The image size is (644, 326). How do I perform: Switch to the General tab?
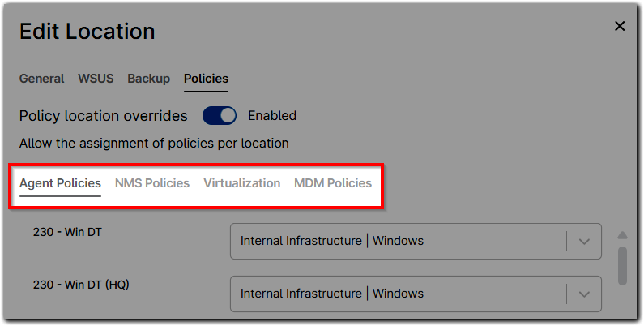click(41, 79)
